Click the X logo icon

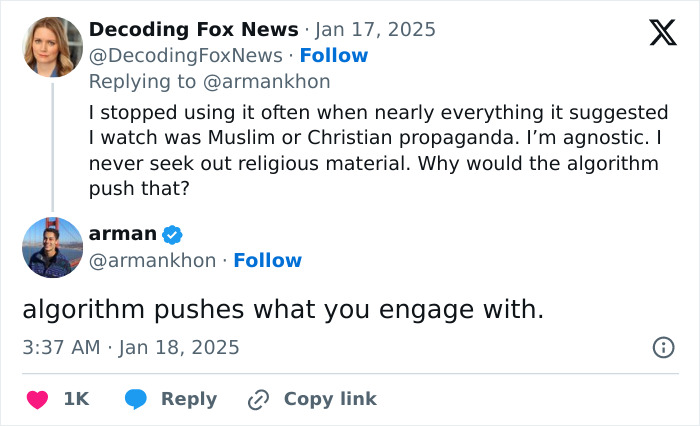click(662, 33)
